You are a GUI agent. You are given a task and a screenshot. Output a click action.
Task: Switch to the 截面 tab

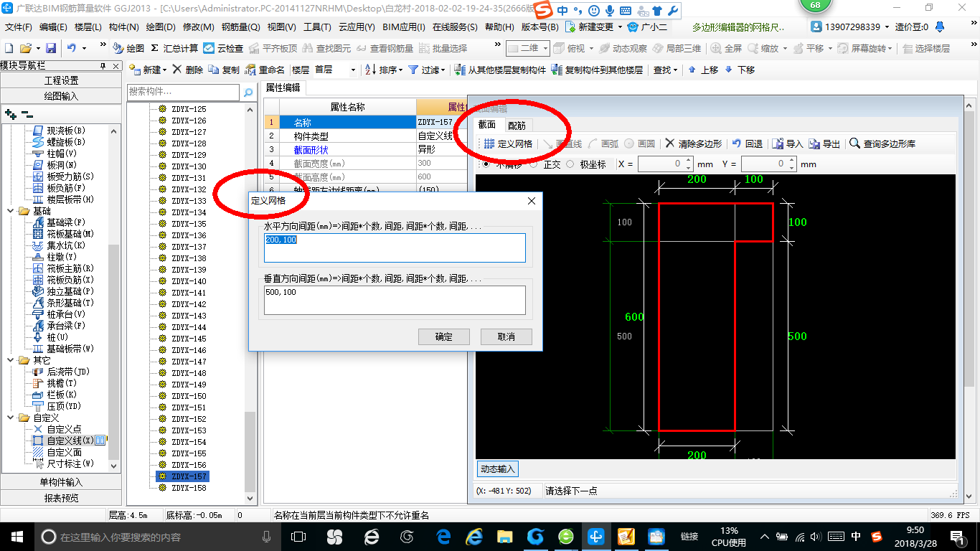pos(486,125)
